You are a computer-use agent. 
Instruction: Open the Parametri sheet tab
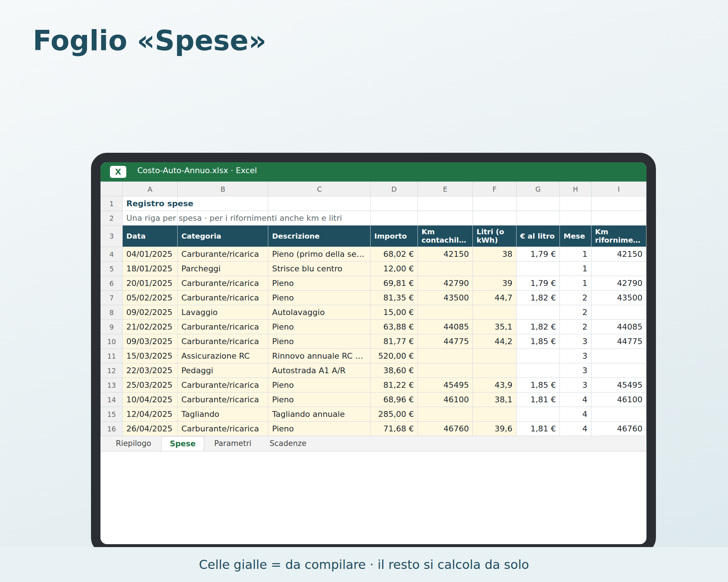point(233,443)
